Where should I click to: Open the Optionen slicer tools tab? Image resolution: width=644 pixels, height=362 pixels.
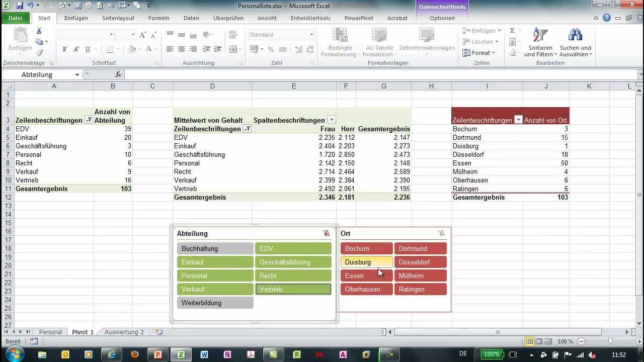(x=442, y=18)
